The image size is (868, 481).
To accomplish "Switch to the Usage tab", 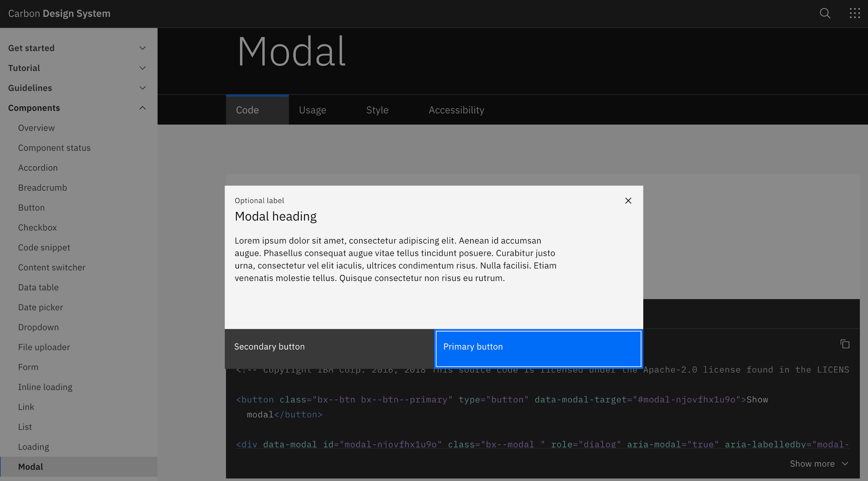I will click(x=312, y=109).
